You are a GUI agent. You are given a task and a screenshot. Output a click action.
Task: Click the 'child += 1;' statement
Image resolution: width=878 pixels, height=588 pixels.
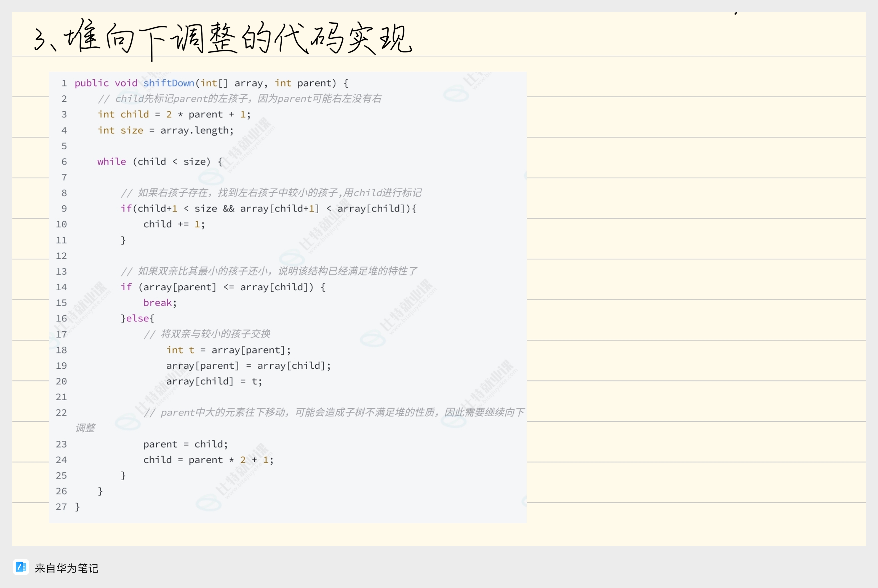click(x=174, y=224)
